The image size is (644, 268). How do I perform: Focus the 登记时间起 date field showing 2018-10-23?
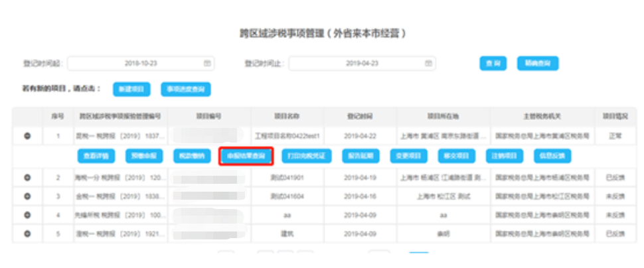(x=141, y=64)
